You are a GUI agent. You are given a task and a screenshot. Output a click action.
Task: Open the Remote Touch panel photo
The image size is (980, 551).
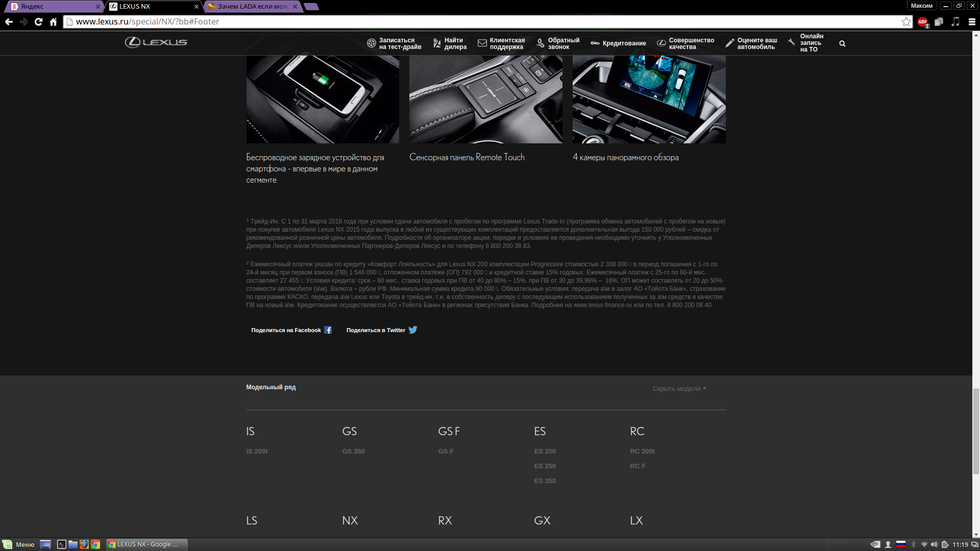[x=486, y=99]
